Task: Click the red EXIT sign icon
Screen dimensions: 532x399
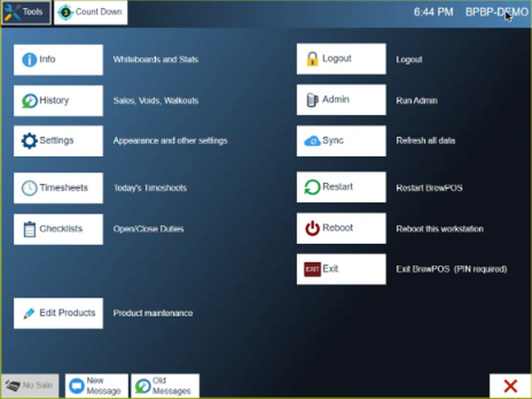Action: (x=312, y=270)
